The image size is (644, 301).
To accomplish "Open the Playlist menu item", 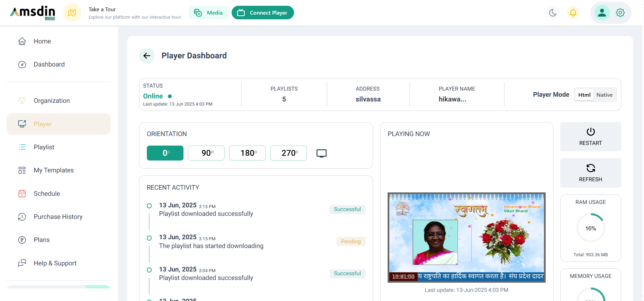I will click(x=58, y=147).
